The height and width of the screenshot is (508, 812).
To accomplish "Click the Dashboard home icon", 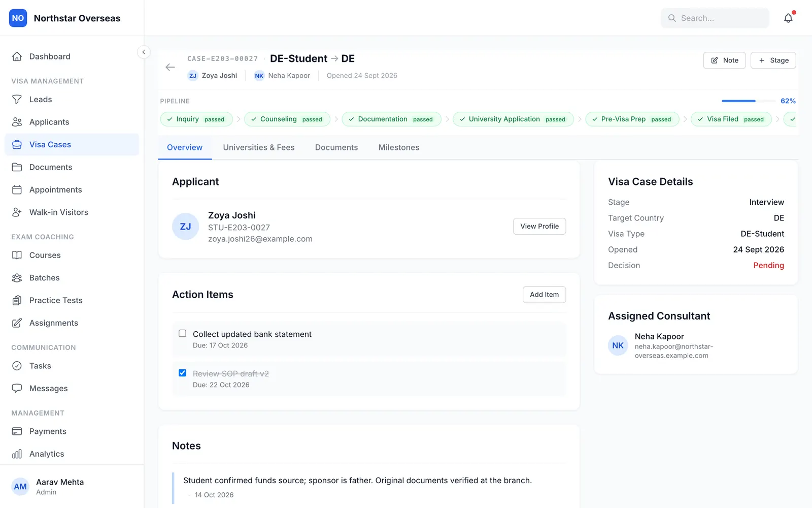I will [x=17, y=56].
